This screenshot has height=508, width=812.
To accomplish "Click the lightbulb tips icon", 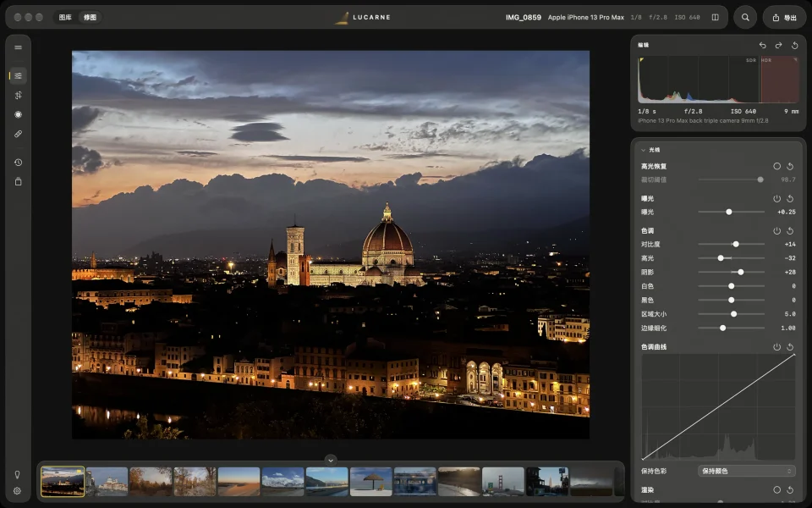I will (x=17, y=475).
